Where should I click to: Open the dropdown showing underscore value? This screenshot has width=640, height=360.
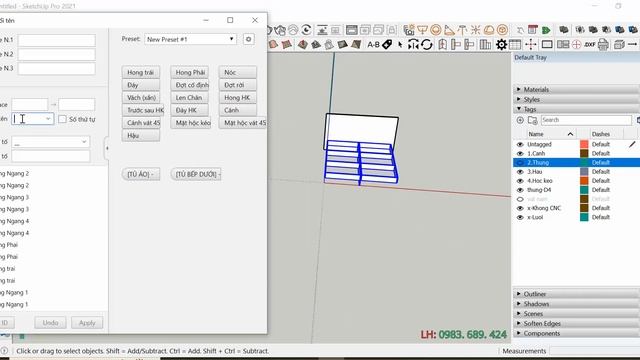[x=51, y=142]
